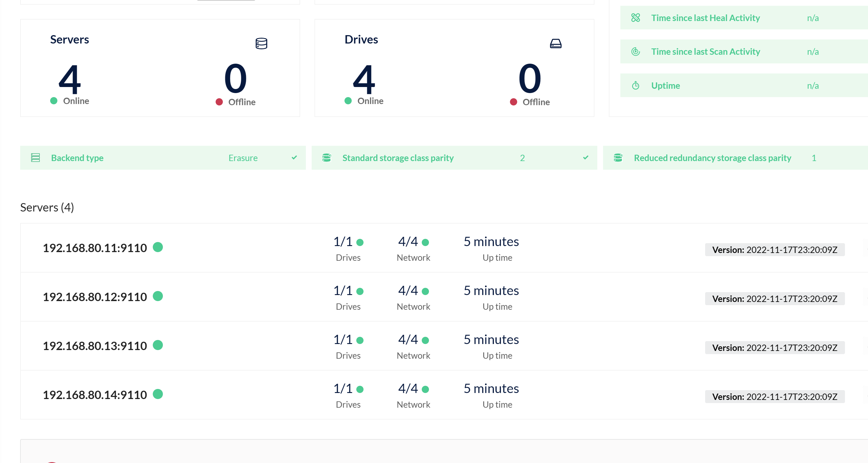Click the network status dot for 192.168.80.11
Viewport: 868px width, 463px height.
[x=425, y=242]
